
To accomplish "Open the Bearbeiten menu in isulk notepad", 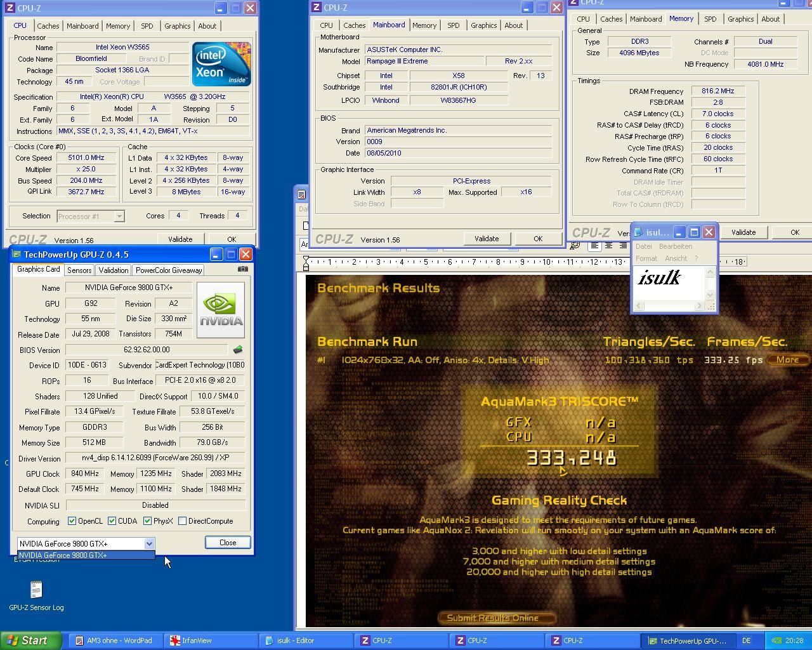I will click(676, 246).
